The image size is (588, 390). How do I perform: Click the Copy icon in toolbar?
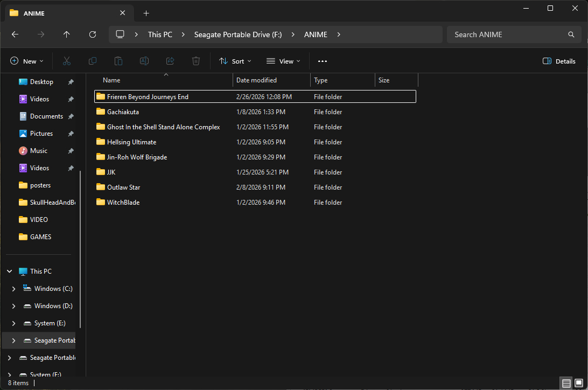(x=93, y=61)
